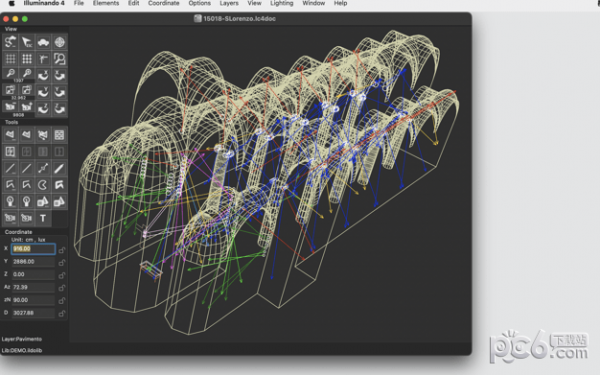Toggle the lock next to X coordinate
The image size is (600, 375).
[62, 249]
